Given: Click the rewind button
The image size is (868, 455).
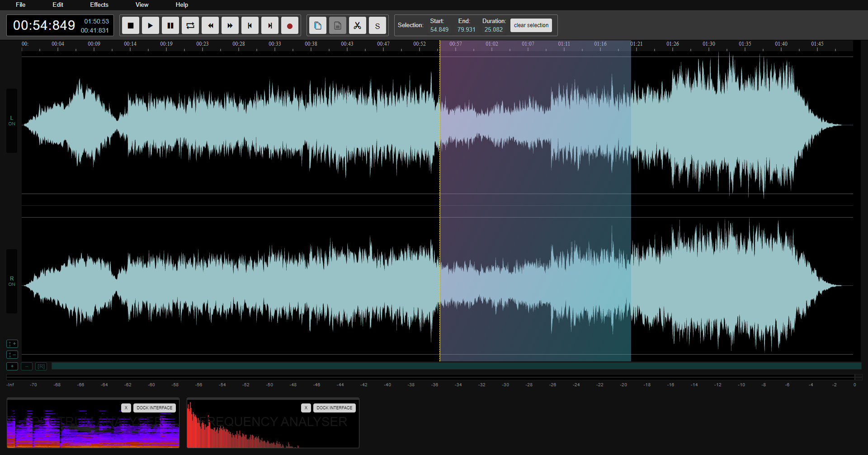Looking at the screenshot, I should click(x=210, y=25).
